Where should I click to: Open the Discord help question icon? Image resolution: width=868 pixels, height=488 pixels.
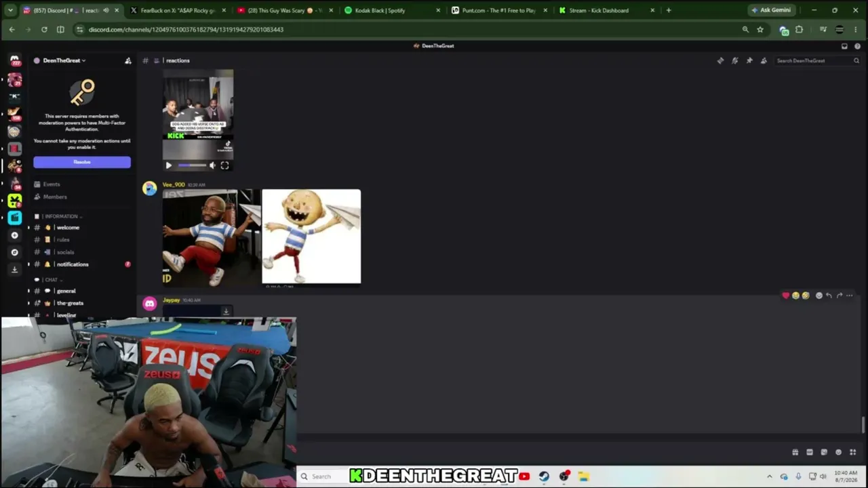858,46
